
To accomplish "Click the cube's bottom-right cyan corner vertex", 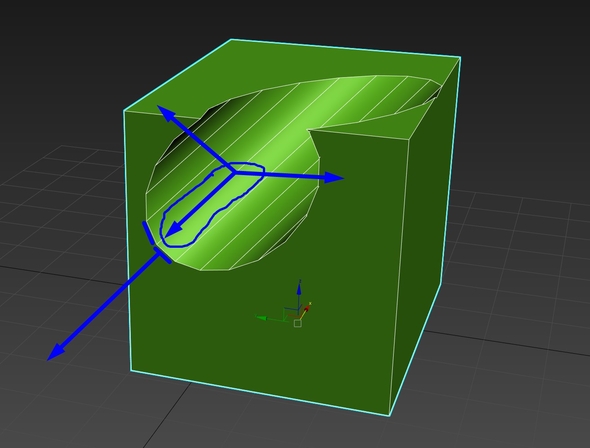I will point(389,415).
